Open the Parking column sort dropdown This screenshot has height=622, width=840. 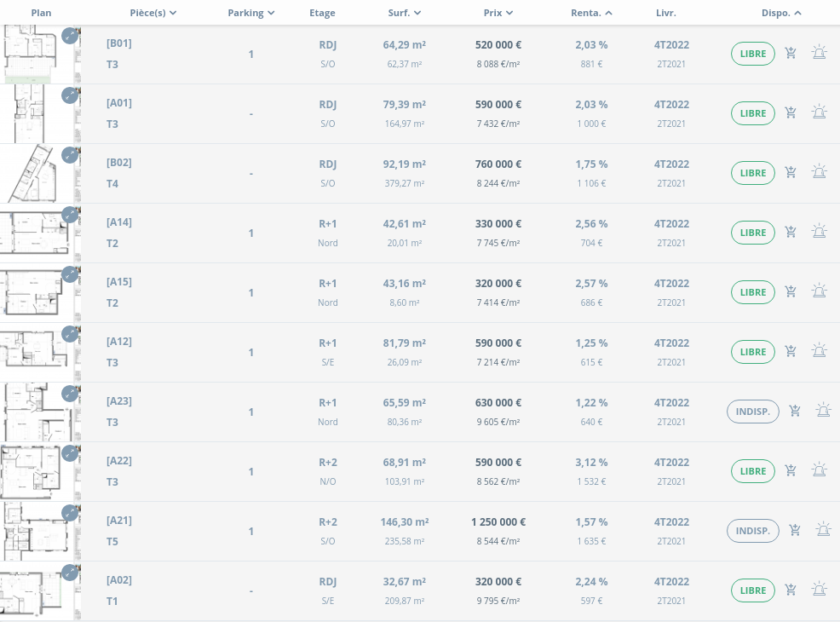click(x=251, y=13)
